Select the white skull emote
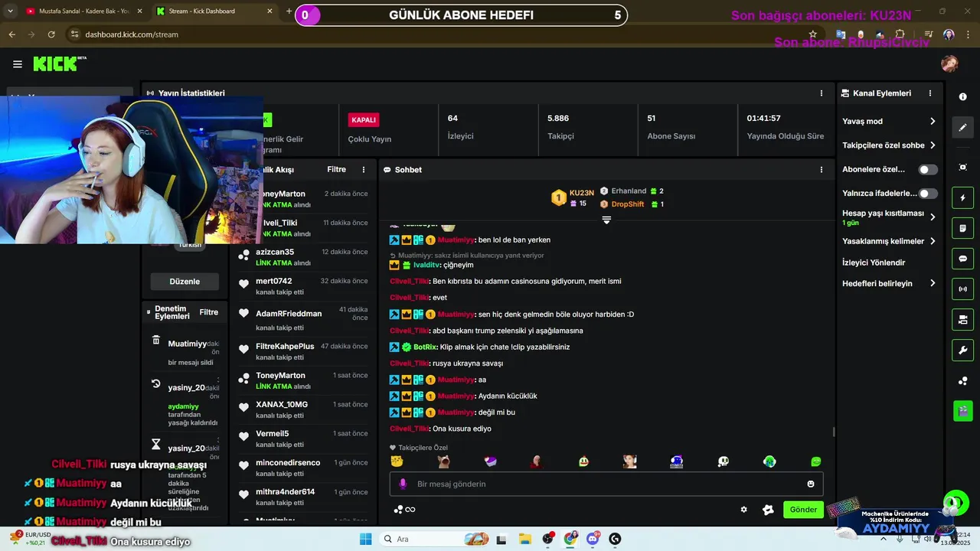Viewport: 980px width, 551px height. pos(723,461)
